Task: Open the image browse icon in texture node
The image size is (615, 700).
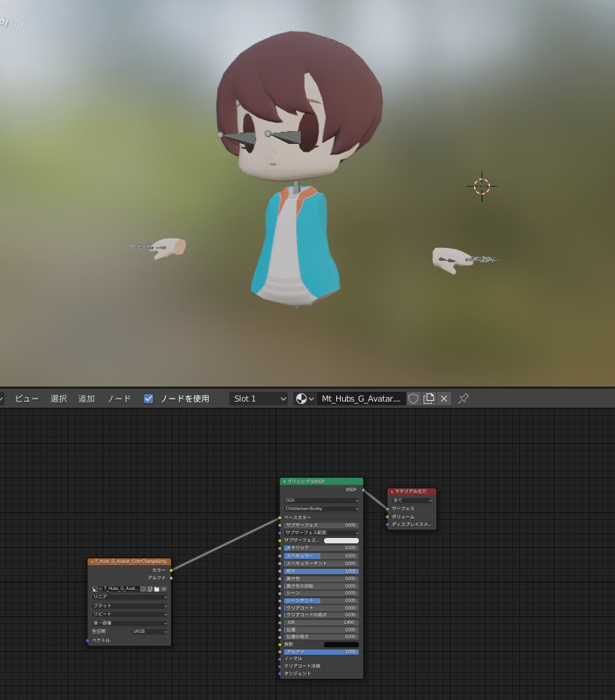Action: 97,588
